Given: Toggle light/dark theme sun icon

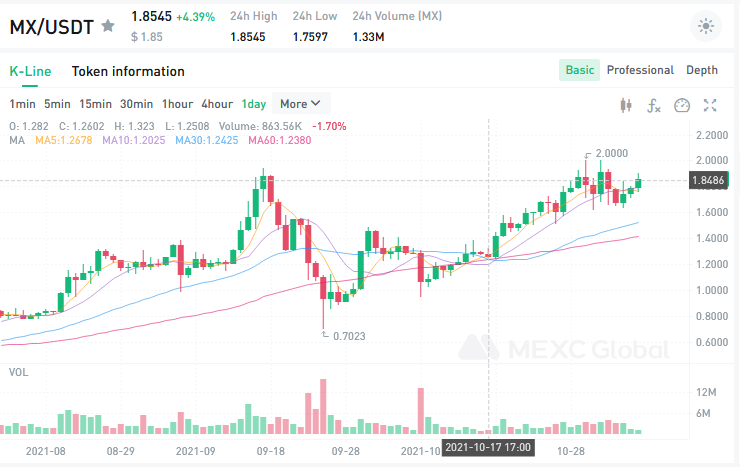Looking at the screenshot, I should click(707, 27).
